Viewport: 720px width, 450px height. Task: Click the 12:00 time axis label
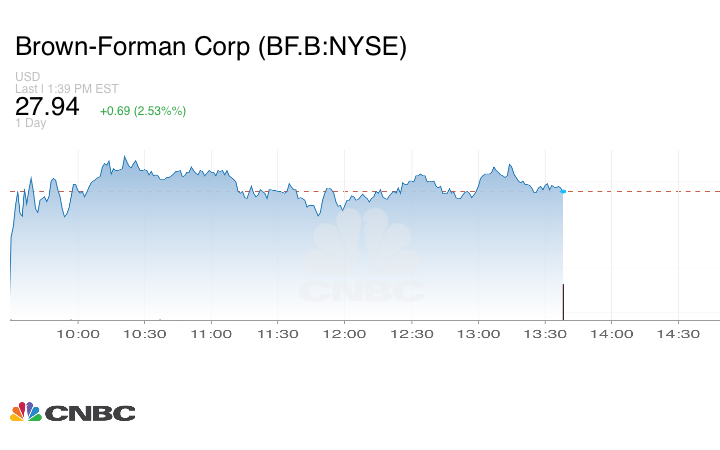(x=345, y=334)
